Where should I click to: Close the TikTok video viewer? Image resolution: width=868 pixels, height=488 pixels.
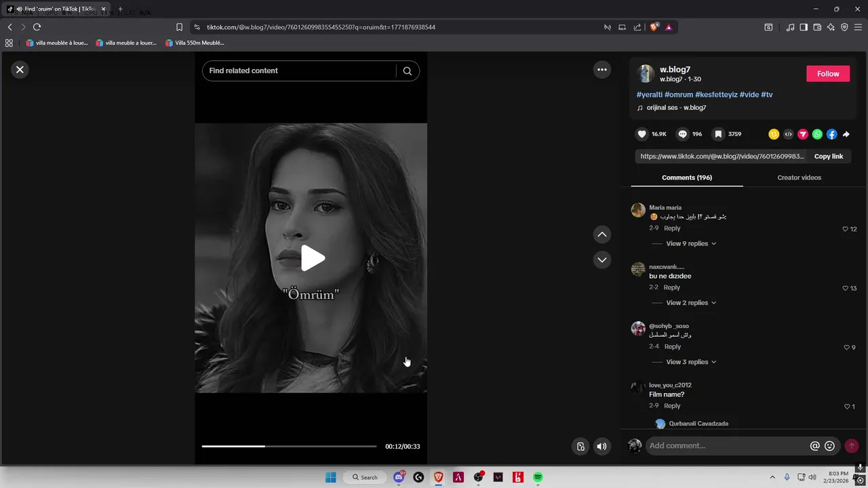[x=20, y=69]
